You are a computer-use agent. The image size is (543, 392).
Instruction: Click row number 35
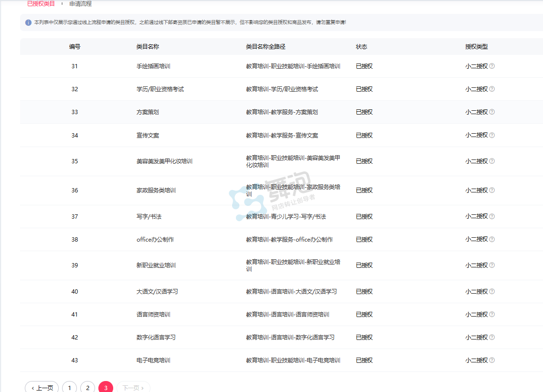coord(75,161)
